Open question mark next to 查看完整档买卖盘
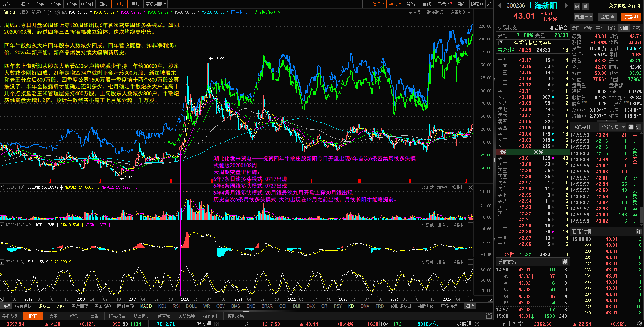 click(x=501, y=43)
